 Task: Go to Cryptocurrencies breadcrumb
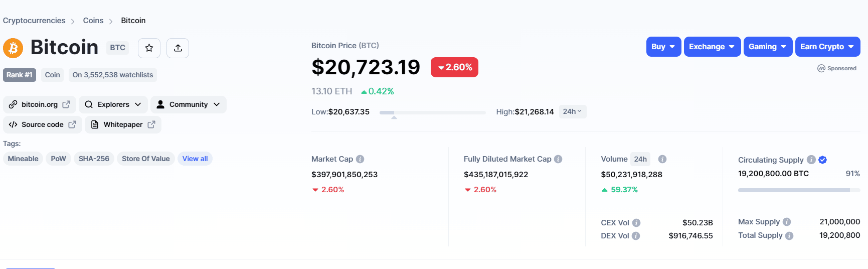[x=34, y=21]
